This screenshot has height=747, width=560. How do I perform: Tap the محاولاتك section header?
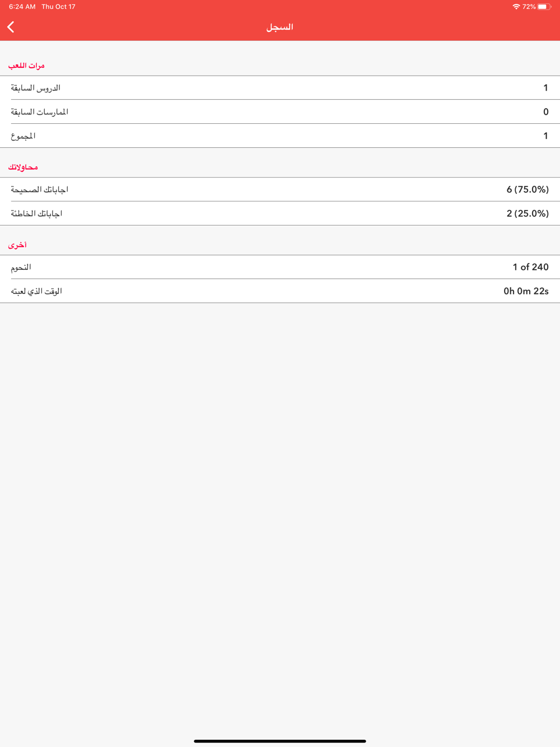23,167
